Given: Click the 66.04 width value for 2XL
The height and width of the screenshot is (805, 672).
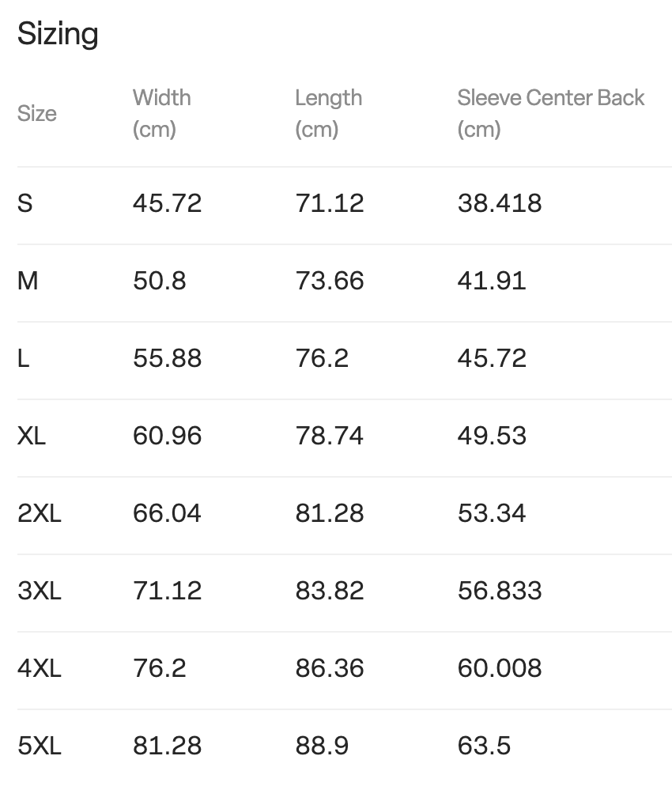Looking at the screenshot, I should tap(167, 513).
